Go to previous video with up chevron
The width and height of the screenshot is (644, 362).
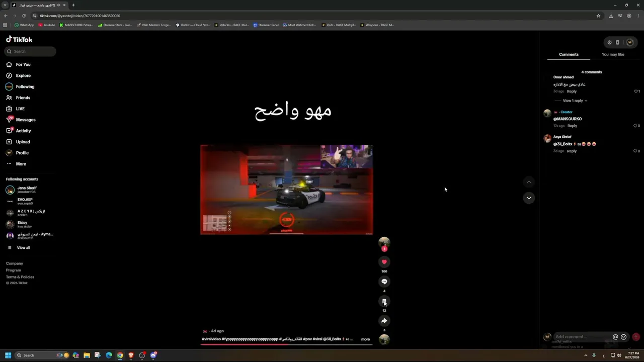(x=529, y=182)
